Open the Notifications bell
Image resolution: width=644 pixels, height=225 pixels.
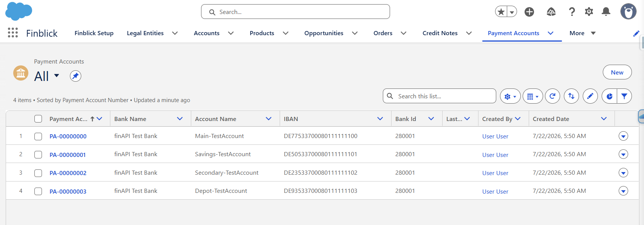click(x=606, y=12)
